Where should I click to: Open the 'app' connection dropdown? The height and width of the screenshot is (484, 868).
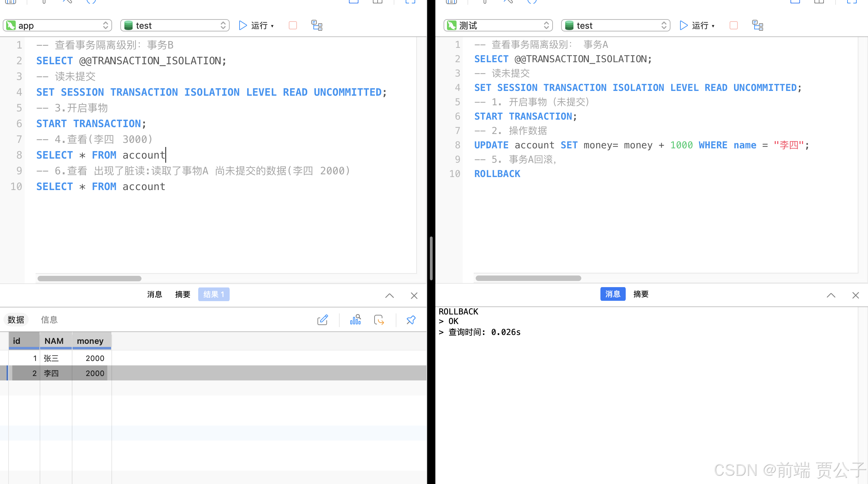click(57, 25)
